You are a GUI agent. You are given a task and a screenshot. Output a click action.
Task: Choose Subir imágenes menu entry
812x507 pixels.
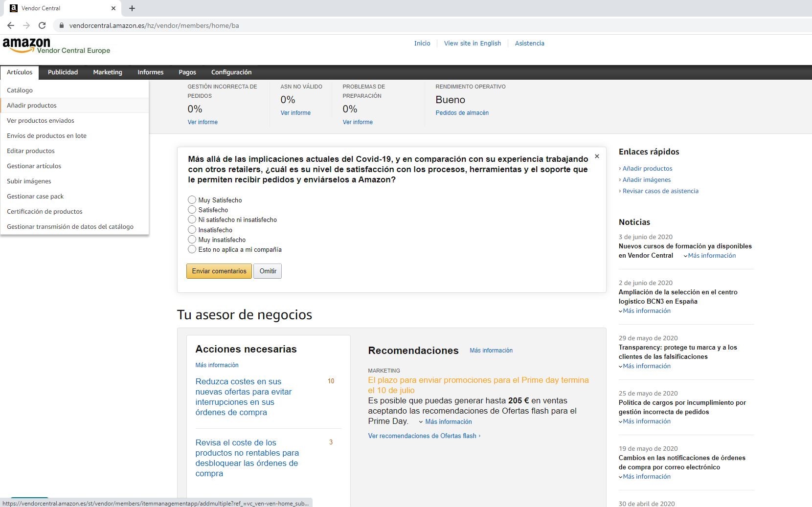[74, 181]
